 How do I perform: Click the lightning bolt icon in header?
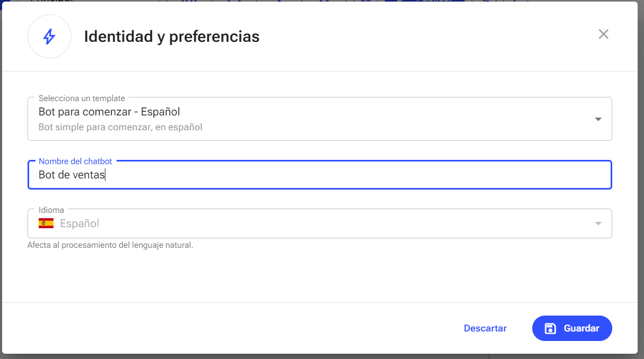click(x=49, y=37)
